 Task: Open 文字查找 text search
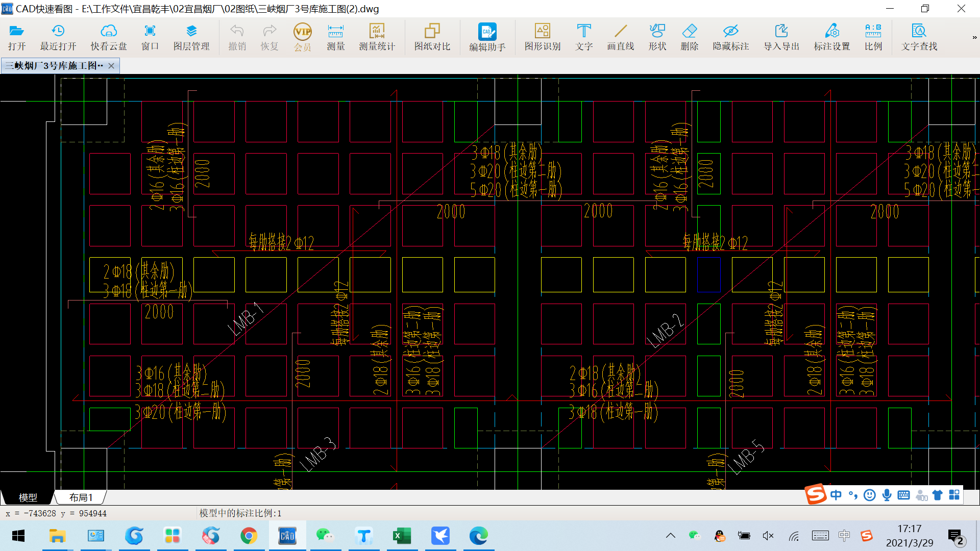point(919,37)
